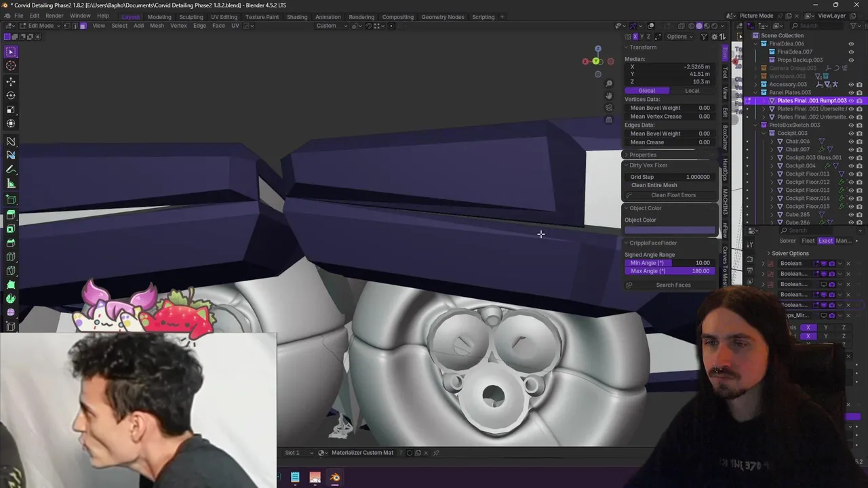Screen dimensions: 868x488
Task: Select the Inset Faces tool
Action: 11,229
